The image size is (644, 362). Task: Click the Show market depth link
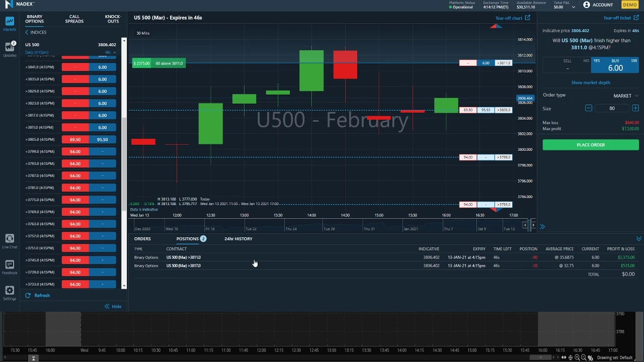591,82
